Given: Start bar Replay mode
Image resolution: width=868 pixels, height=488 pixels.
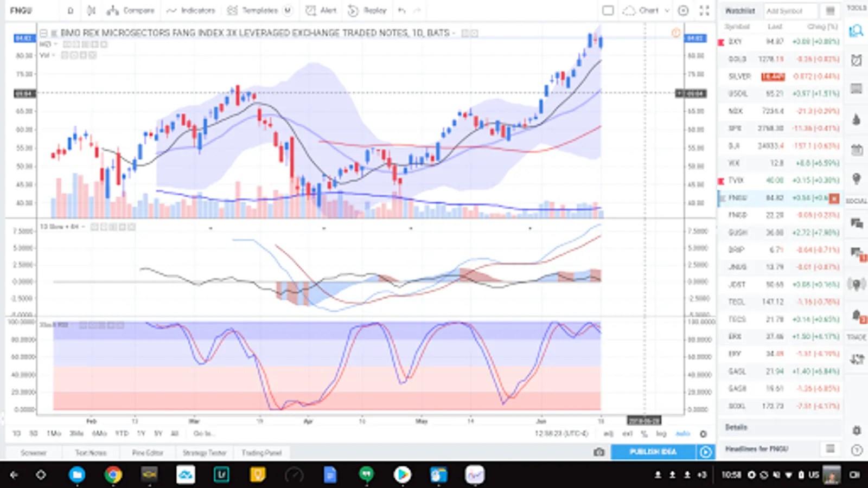Looking at the screenshot, I should [x=367, y=10].
